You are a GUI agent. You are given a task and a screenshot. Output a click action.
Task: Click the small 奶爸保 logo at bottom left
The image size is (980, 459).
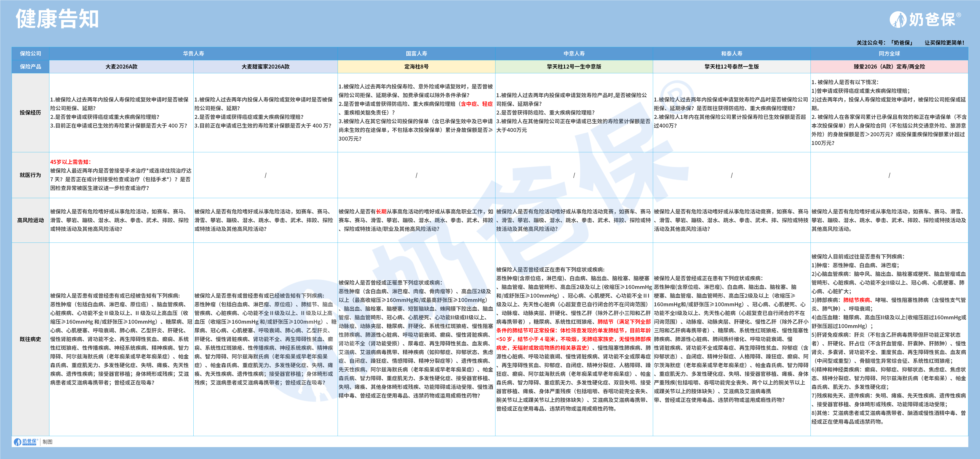coord(26,441)
